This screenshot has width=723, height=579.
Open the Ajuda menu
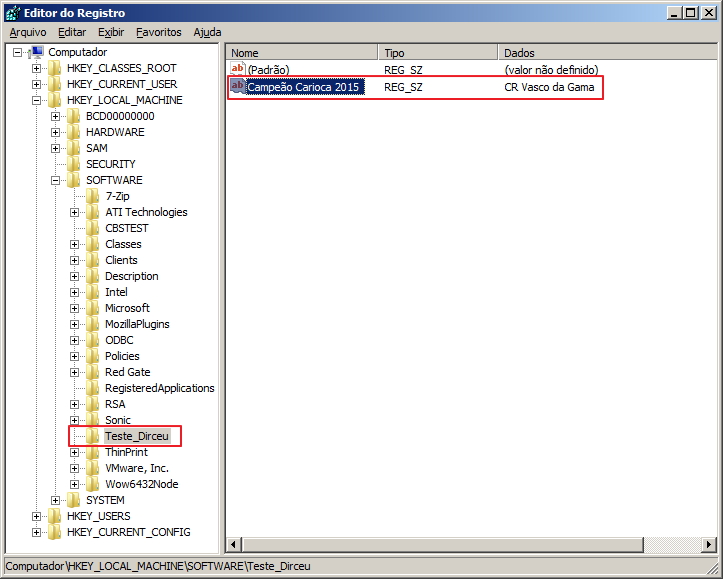207,32
